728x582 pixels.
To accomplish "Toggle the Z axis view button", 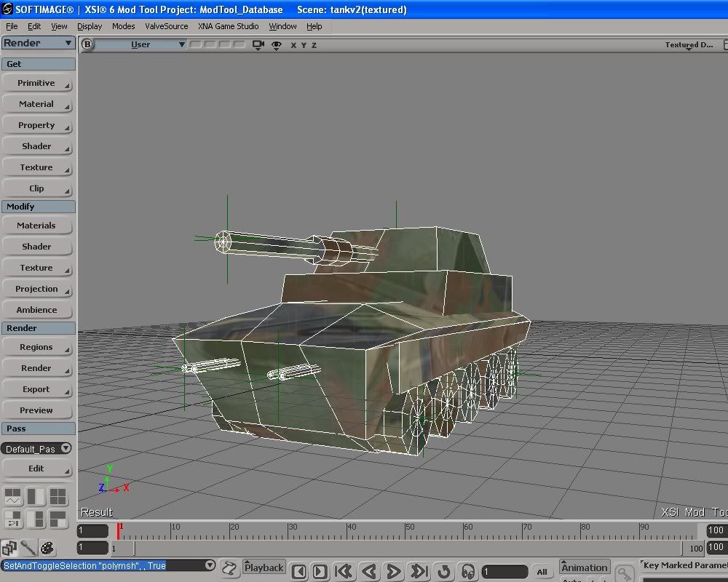I will [314, 45].
